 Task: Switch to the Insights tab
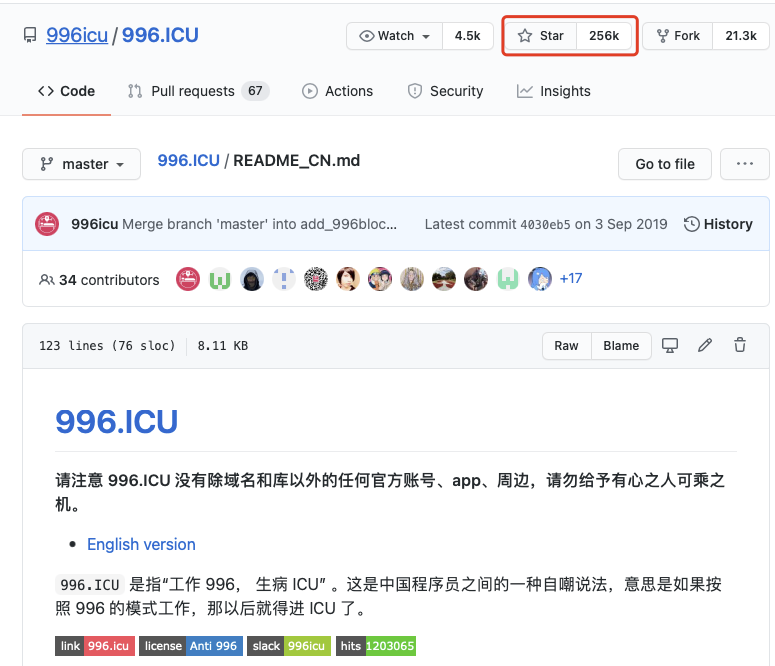click(554, 91)
